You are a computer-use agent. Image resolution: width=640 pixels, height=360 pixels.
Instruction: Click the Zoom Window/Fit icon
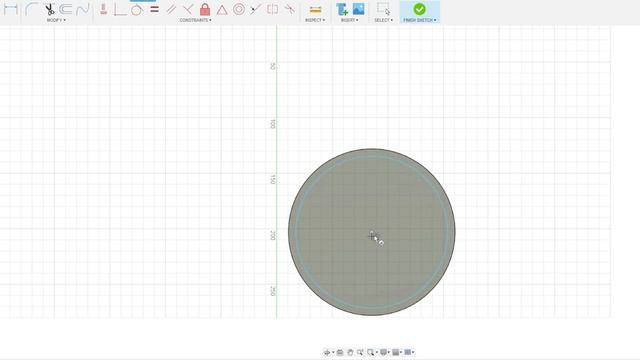[x=370, y=352]
